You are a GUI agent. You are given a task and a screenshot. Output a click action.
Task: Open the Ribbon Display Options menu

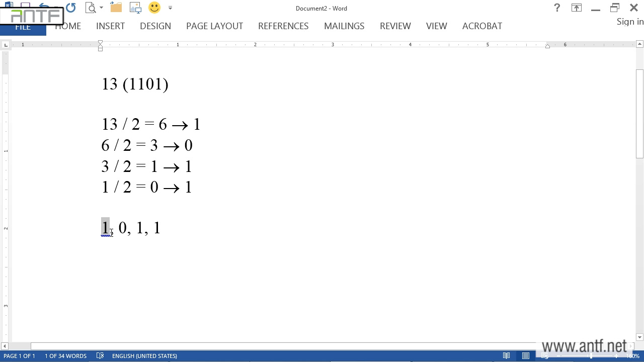point(576,8)
